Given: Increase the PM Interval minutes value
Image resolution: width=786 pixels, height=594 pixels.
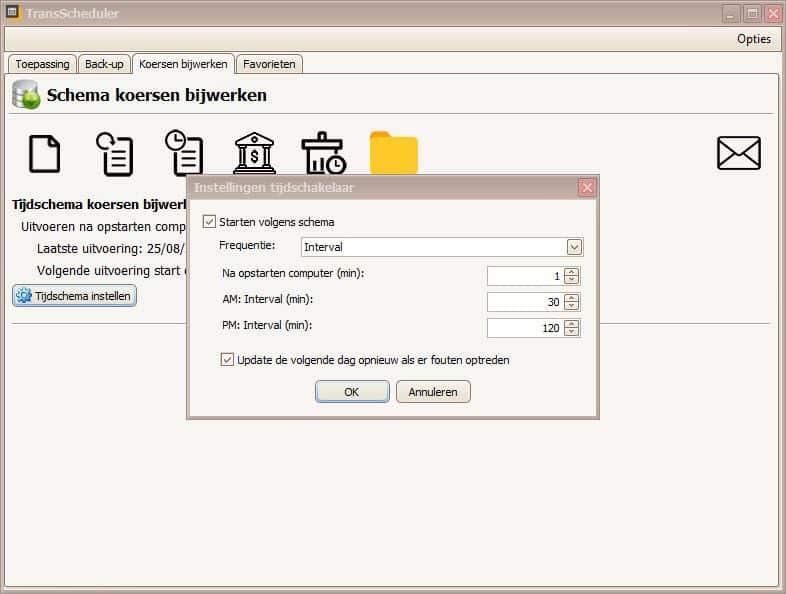Looking at the screenshot, I should pyautogui.click(x=571, y=323).
